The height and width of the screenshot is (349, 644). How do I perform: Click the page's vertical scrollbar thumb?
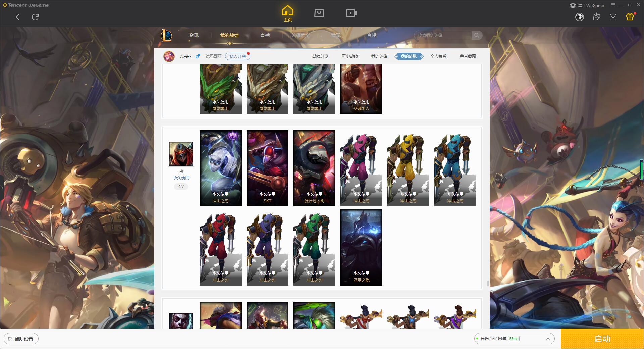click(x=488, y=284)
